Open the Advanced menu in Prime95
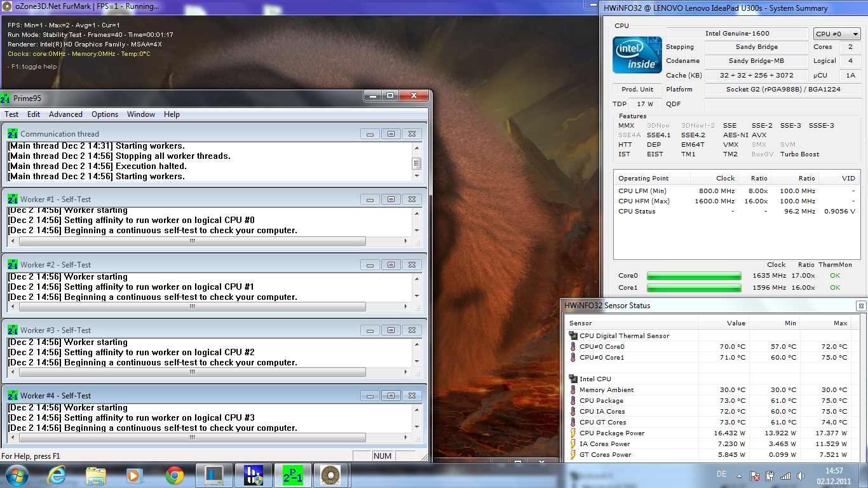868x488 pixels. (66, 114)
